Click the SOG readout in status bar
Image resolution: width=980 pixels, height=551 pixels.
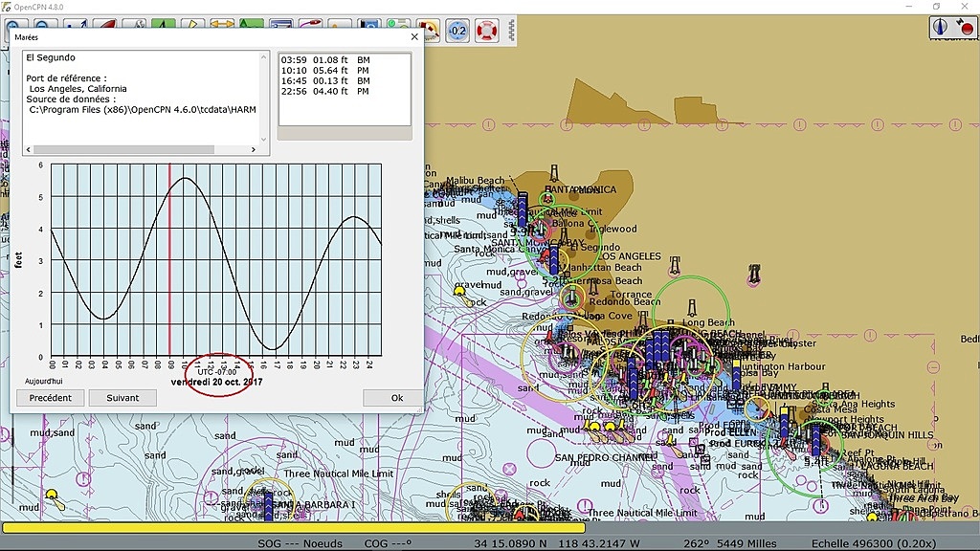tap(300, 543)
